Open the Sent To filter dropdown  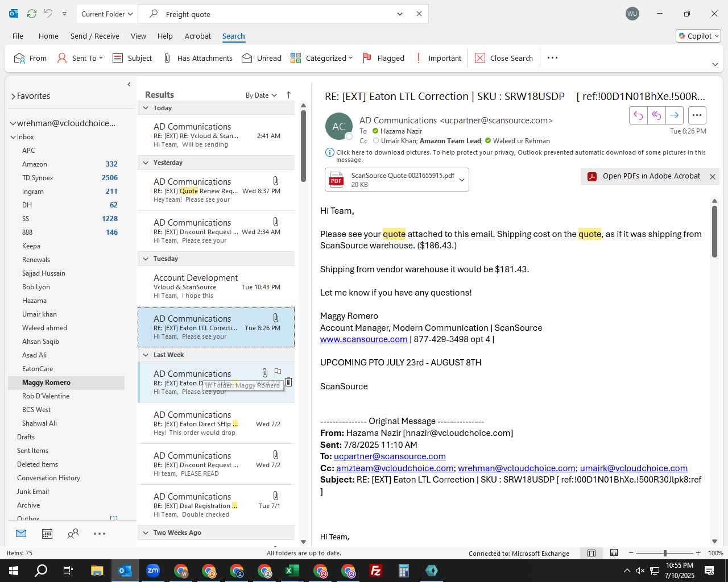tap(80, 58)
